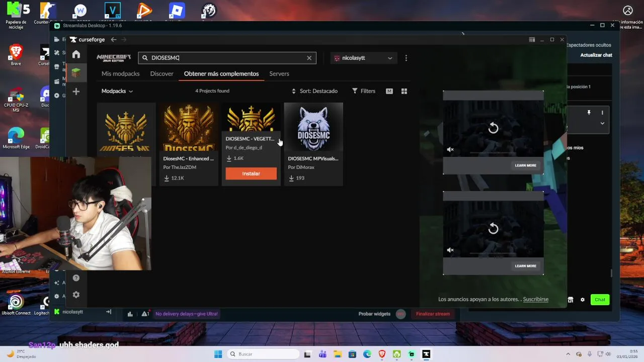Open Ubisoft Connect desktop shortcut

point(16,305)
